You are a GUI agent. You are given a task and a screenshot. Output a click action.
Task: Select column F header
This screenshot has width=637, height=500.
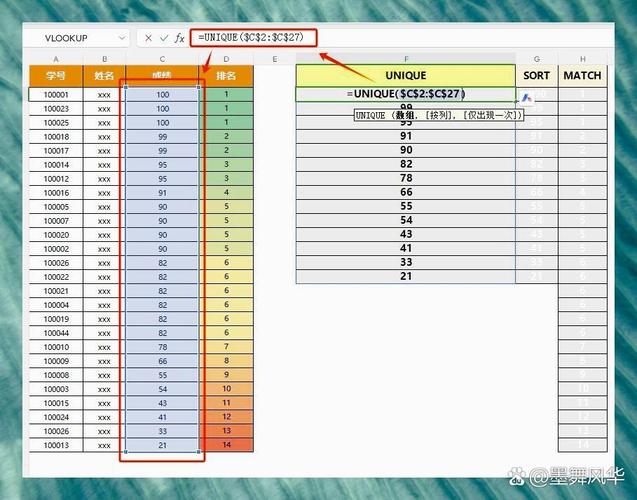point(406,59)
